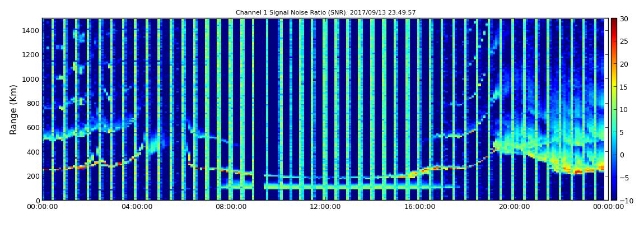Image resolution: width=644 pixels, height=228 pixels.
Task: Click the colorbar value 10
Action: point(624,110)
